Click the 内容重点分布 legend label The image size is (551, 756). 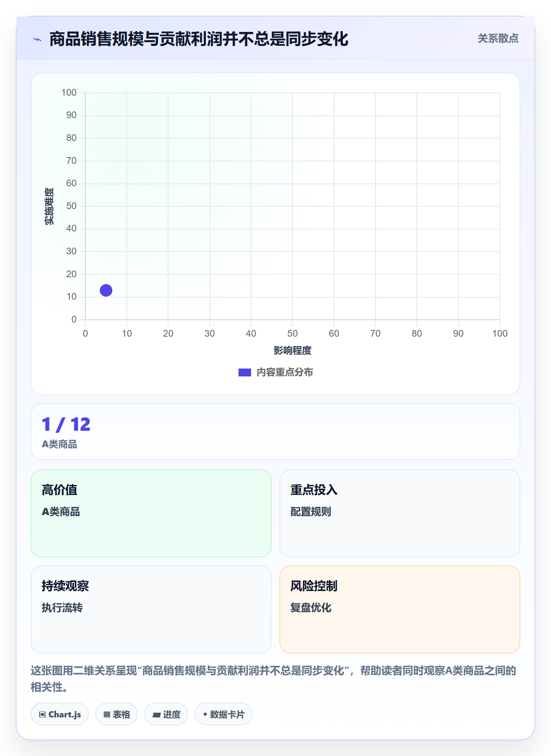(285, 372)
